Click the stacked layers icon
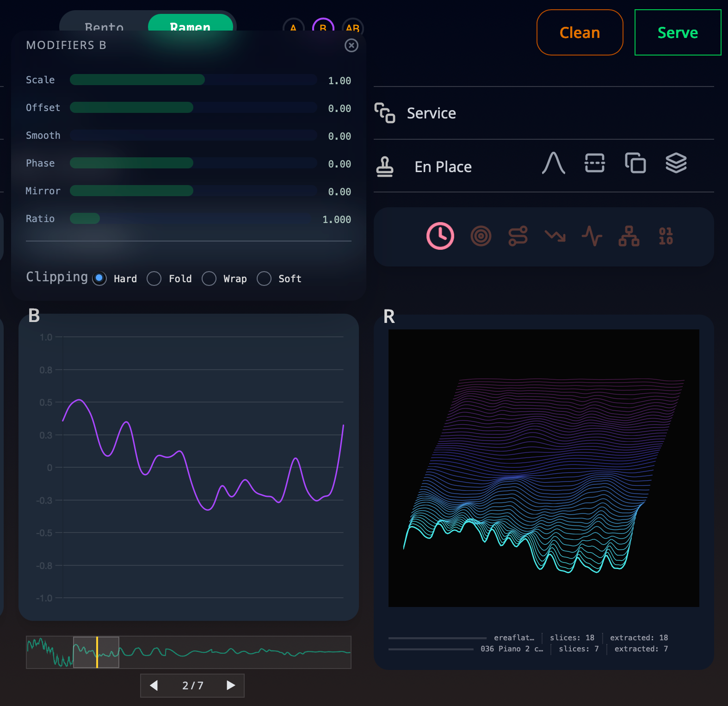This screenshot has height=706, width=728. pos(676,163)
